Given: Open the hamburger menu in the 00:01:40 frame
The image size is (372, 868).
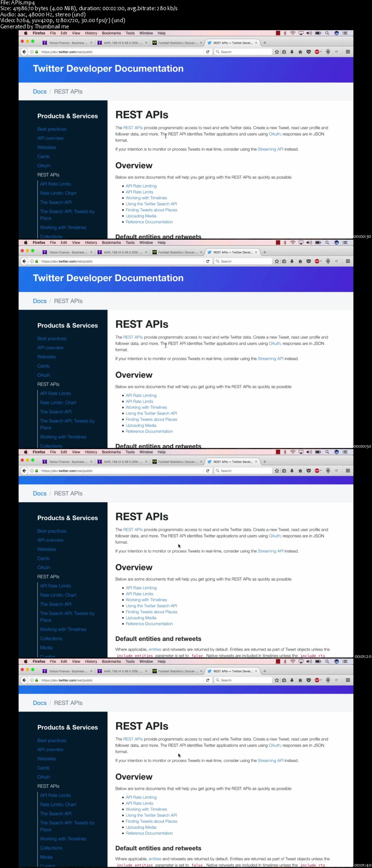Looking at the screenshot, I should pos(348,680).
